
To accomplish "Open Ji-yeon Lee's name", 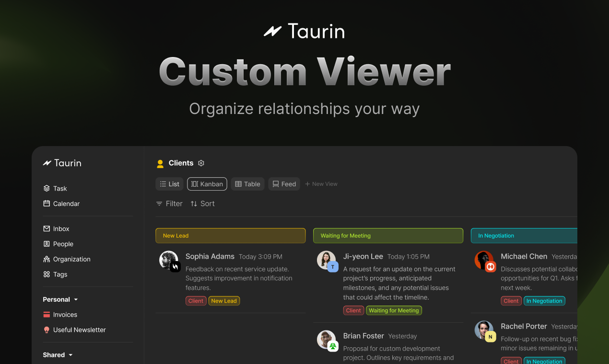I will [x=363, y=256].
